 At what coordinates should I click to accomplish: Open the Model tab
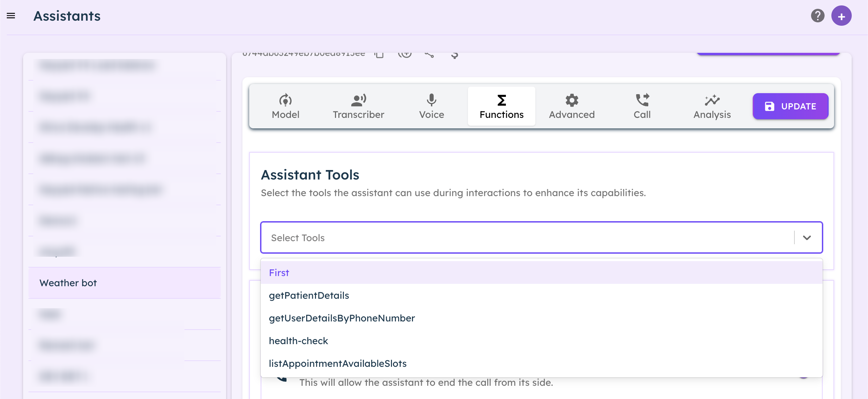coord(285,106)
